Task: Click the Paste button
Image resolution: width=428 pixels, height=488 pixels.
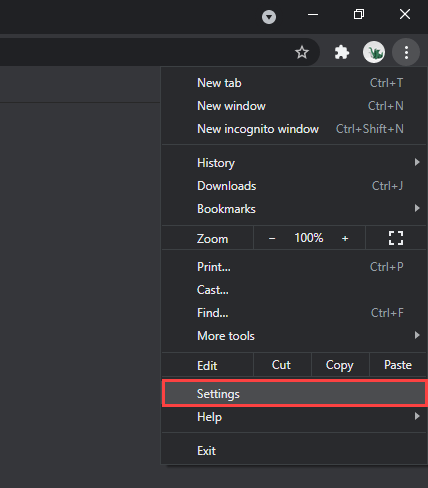Action: coord(398,365)
